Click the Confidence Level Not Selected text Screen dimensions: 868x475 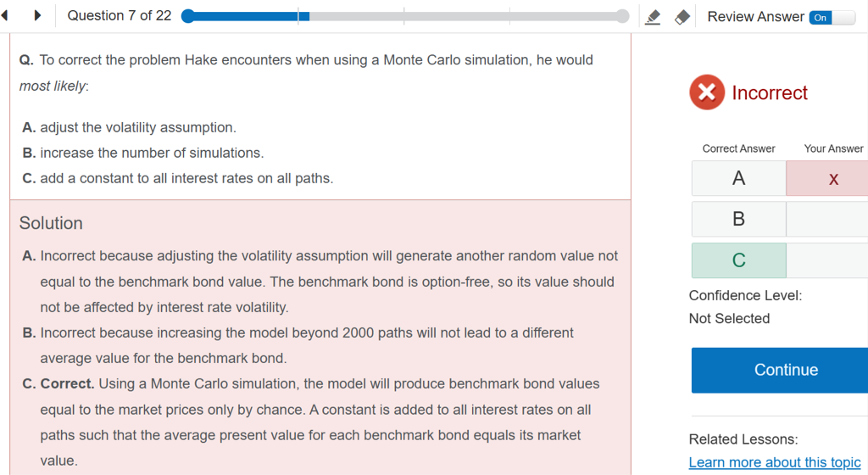click(x=729, y=318)
